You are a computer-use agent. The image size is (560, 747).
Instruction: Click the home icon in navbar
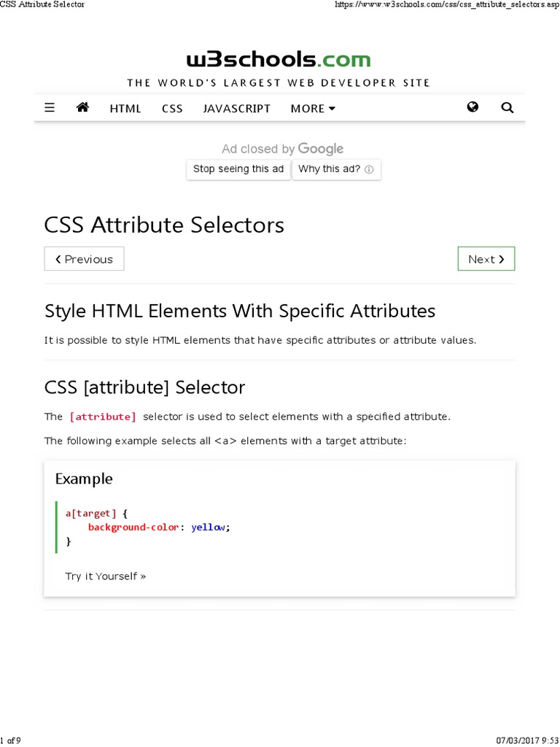click(x=82, y=108)
